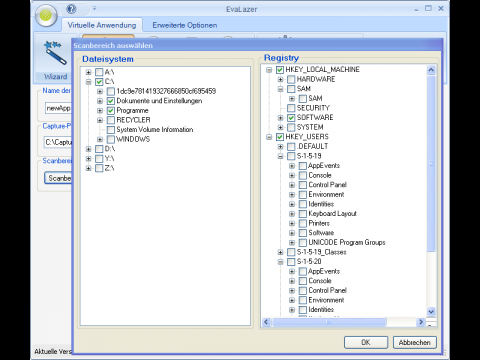Click the registry horizontal scrollbar thumb
This screenshot has width=480, height=360.
click(x=329, y=322)
